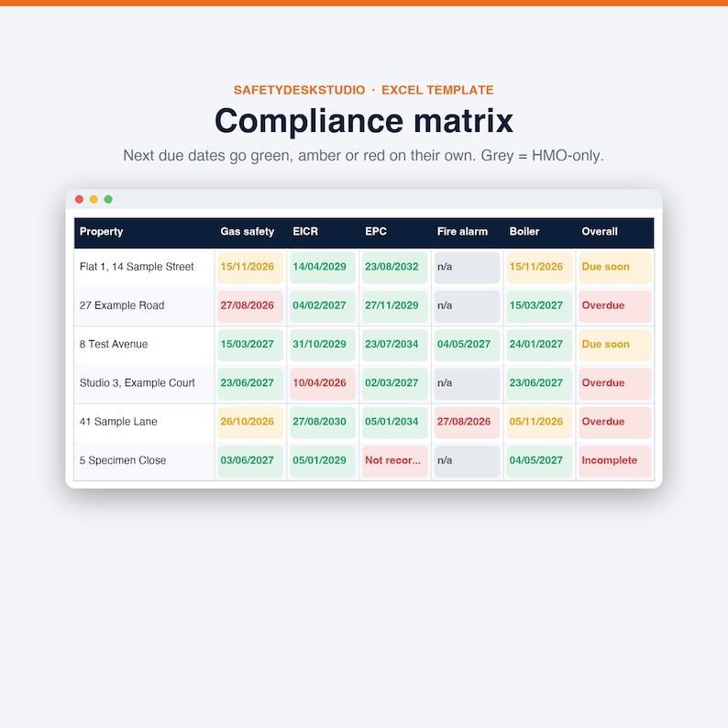The width and height of the screenshot is (728, 728).
Task: Select EICR date 10/04/2026
Action: pos(323,384)
